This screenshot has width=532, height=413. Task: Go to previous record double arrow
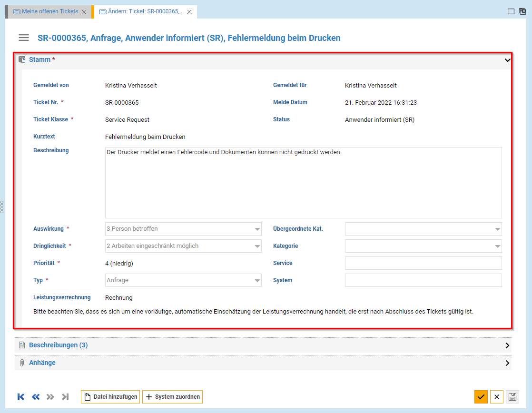click(x=36, y=397)
